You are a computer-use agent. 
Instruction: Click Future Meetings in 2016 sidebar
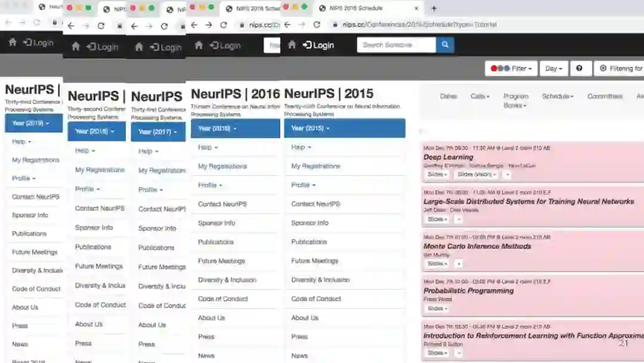tap(221, 261)
